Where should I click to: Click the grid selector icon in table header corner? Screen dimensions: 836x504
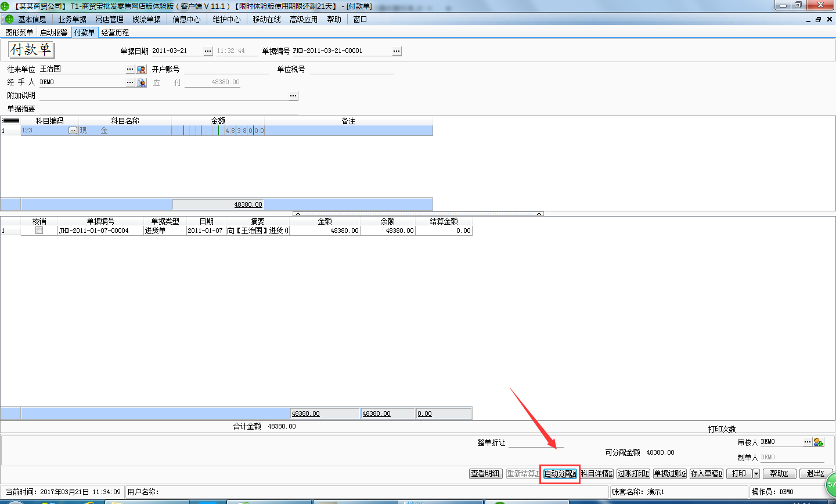click(x=10, y=121)
